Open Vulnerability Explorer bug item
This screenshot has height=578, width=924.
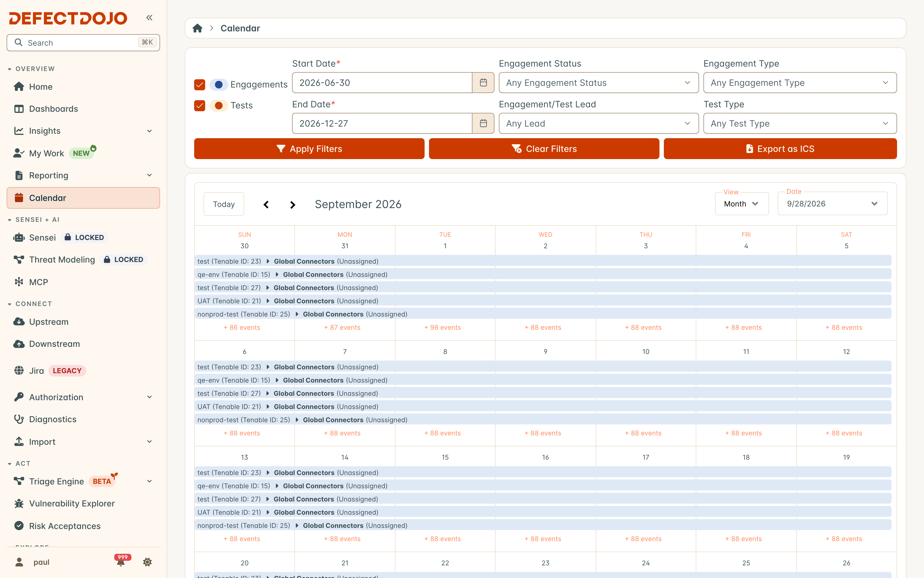(83, 503)
